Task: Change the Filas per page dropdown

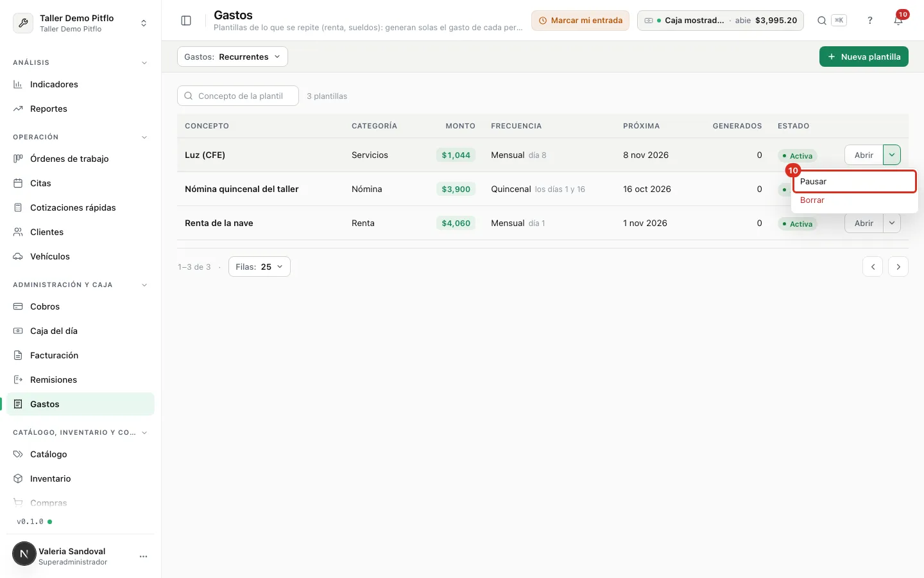Action: pyautogui.click(x=259, y=267)
